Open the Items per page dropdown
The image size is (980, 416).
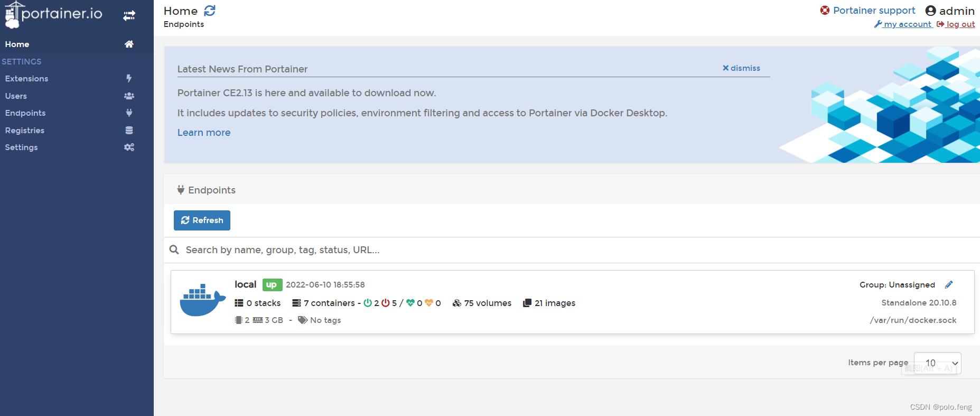pyautogui.click(x=937, y=363)
